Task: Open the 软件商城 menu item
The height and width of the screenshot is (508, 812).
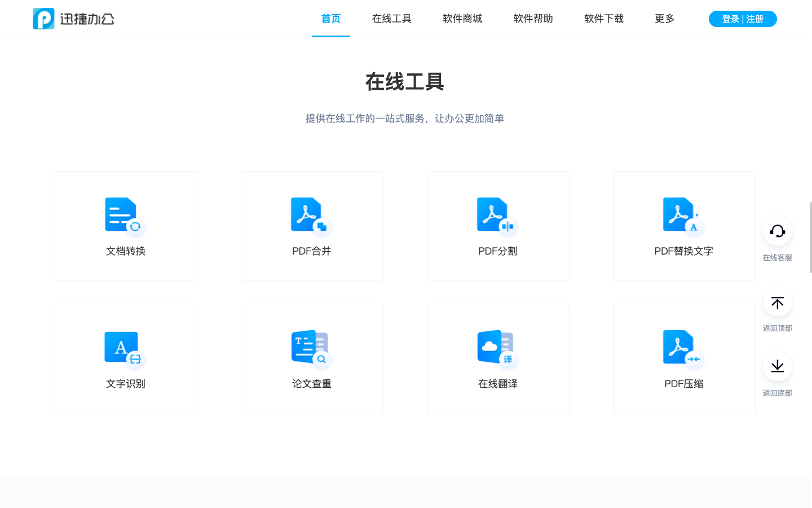Action: 462,18
